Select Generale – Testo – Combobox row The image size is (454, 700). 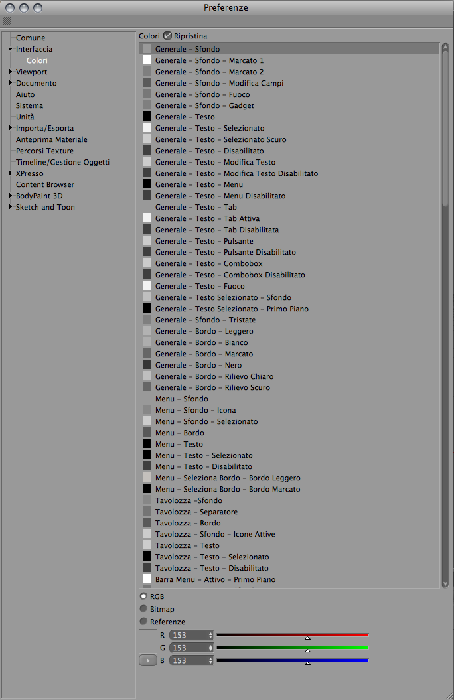coord(289,263)
